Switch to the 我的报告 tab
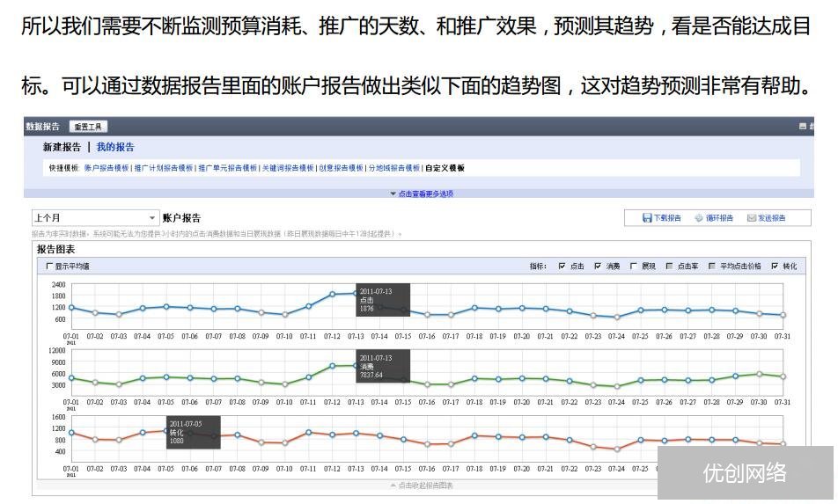Screen dimensions: 838x504 [x=115, y=147]
